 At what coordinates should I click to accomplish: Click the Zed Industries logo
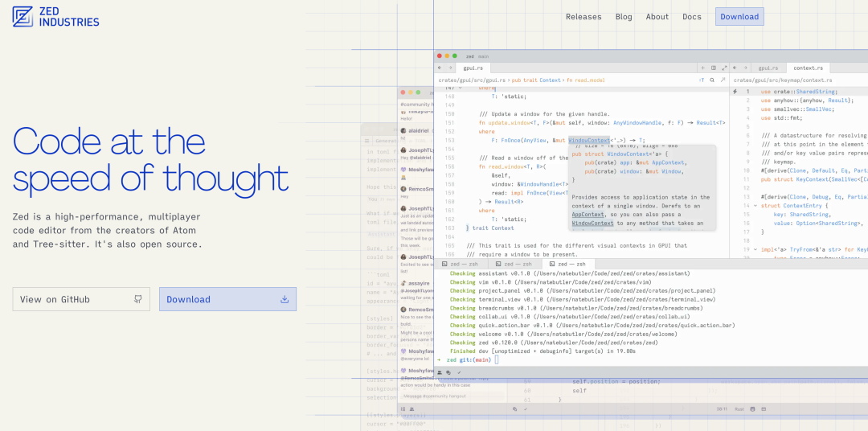click(x=55, y=17)
